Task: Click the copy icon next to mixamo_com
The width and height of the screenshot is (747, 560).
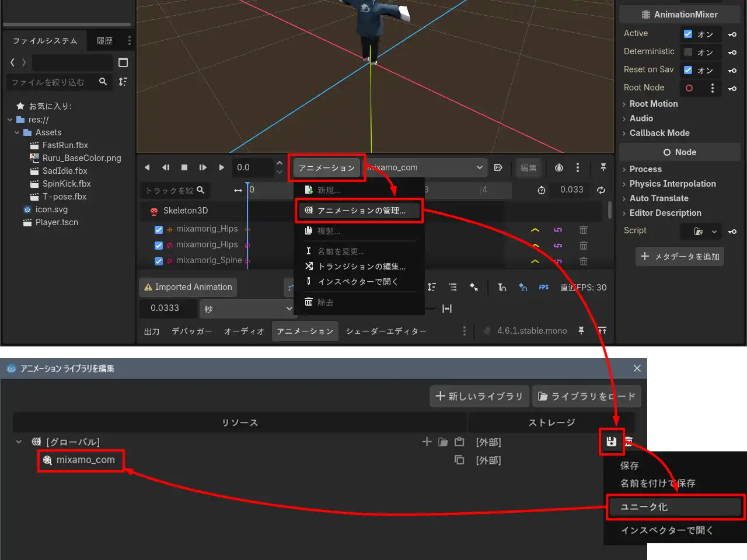Action: [459, 460]
